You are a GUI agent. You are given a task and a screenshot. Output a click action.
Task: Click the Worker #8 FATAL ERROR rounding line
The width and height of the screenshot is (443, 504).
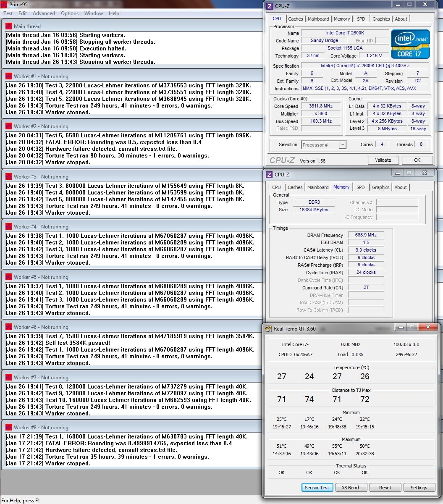(119, 443)
